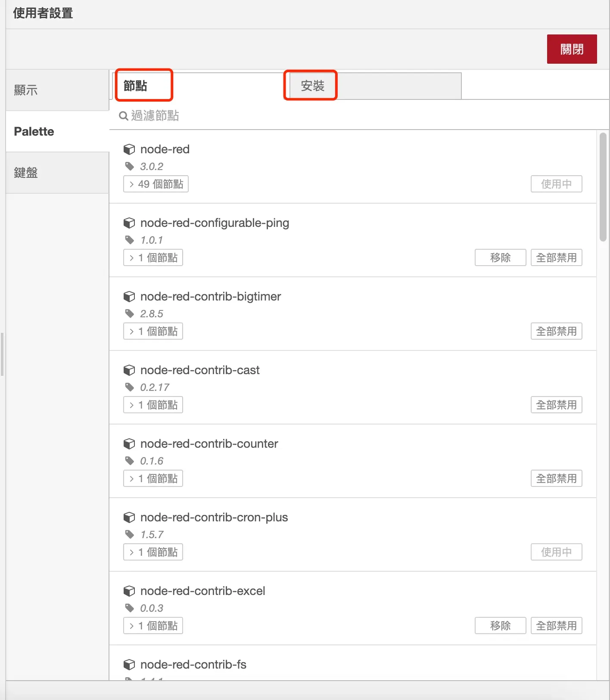Image resolution: width=610 pixels, height=700 pixels.
Task: Click the node-red-configurable-ping package icon
Action: (x=129, y=223)
